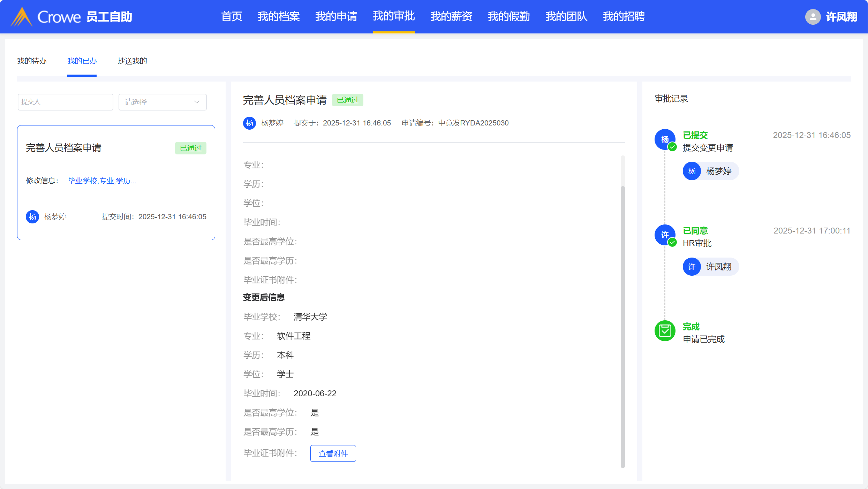Screen dimensions: 868x489
Task: Click 许凤翔 approver chip avatar
Action: click(x=692, y=267)
